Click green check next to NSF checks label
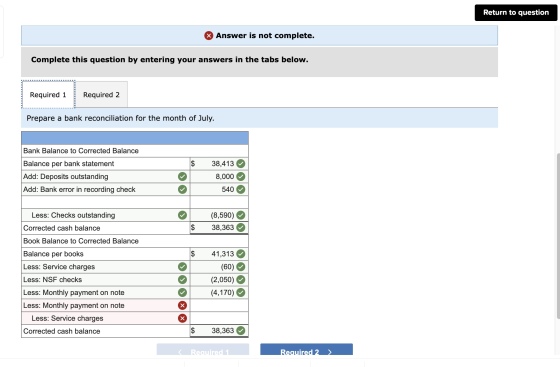The image size is (560, 367). [x=182, y=280]
